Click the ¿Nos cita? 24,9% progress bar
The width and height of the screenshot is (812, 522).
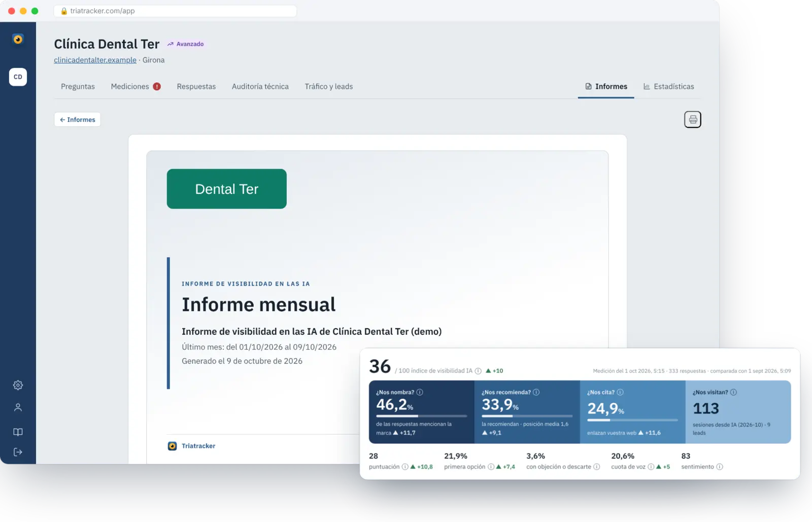(632, 420)
